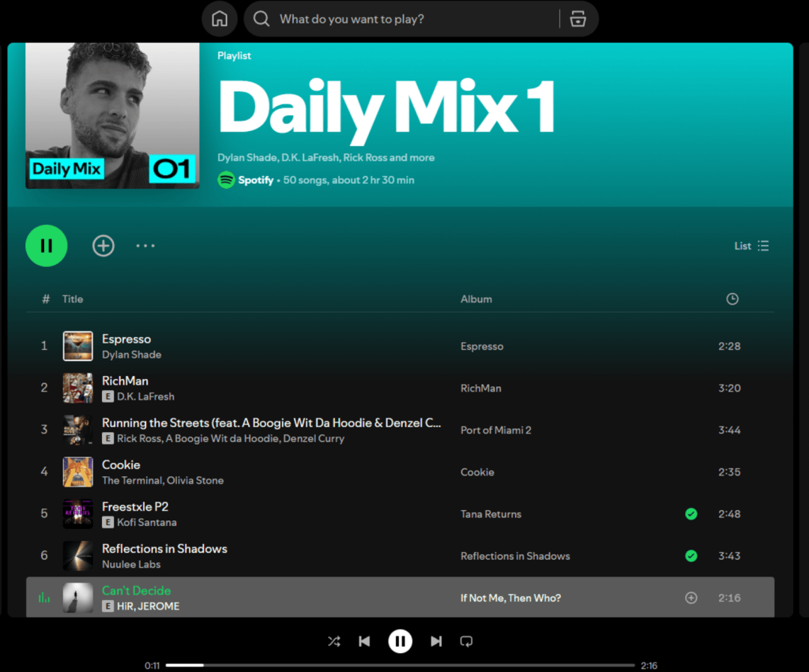Click the Reflections in Shadows thumbnail
Image resolution: width=809 pixels, height=672 pixels.
pyautogui.click(x=78, y=555)
